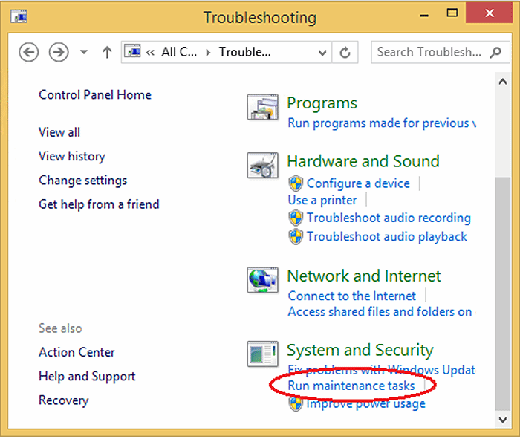Click the Programs category icon
This screenshot has width=520, height=437.
tap(263, 107)
